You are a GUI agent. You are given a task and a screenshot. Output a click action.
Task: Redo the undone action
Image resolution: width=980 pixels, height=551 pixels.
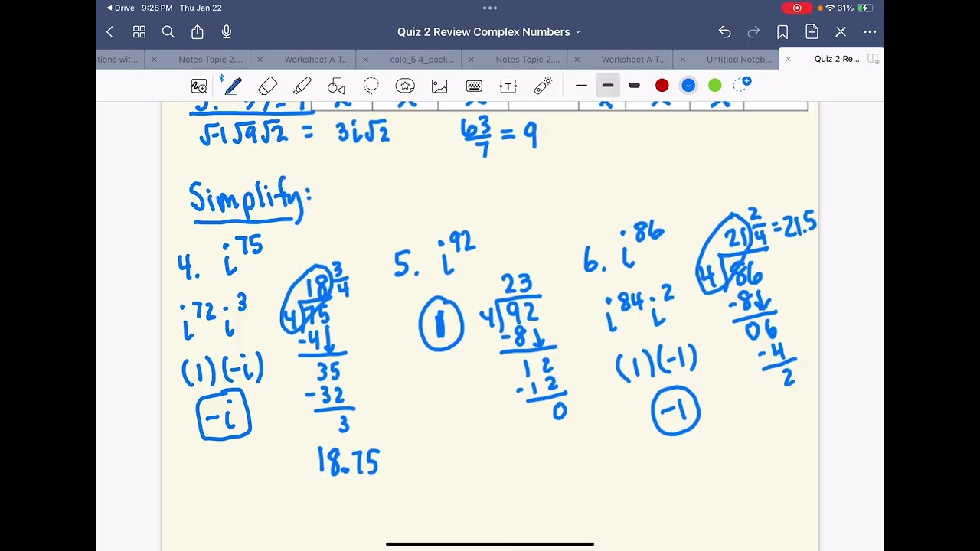[753, 32]
